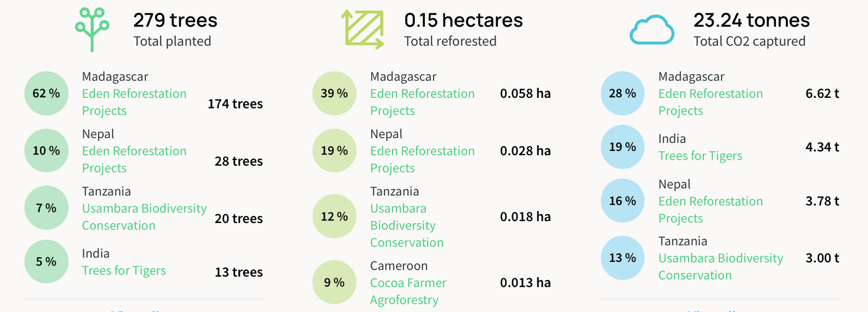Open Usambara Biodiversity Conservation link beside 20 trees

click(144, 217)
